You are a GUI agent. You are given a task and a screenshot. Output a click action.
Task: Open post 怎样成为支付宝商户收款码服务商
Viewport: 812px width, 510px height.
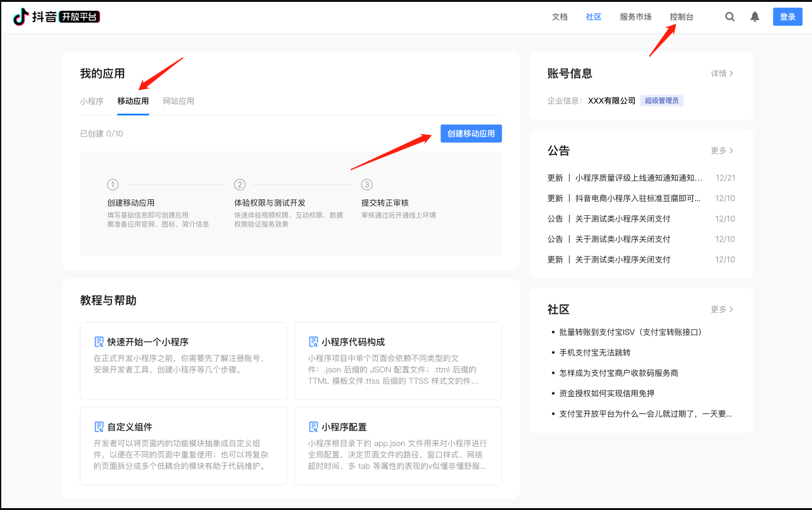pyautogui.click(x=619, y=373)
